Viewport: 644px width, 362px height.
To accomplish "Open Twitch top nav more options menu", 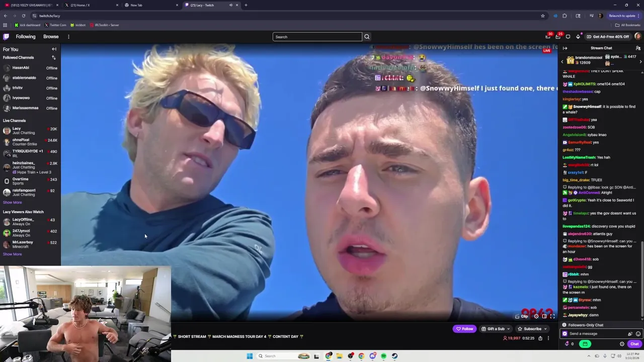I will [68, 37].
